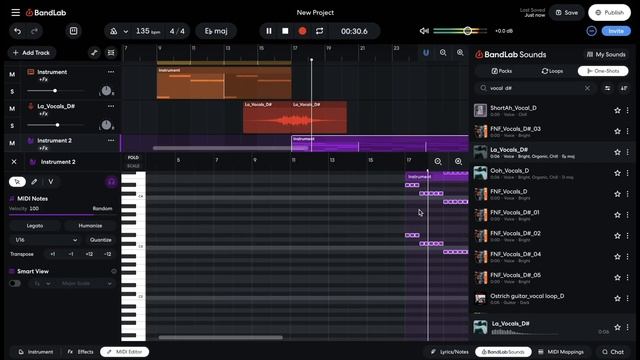Open the automation tool icon

[x=94, y=53]
